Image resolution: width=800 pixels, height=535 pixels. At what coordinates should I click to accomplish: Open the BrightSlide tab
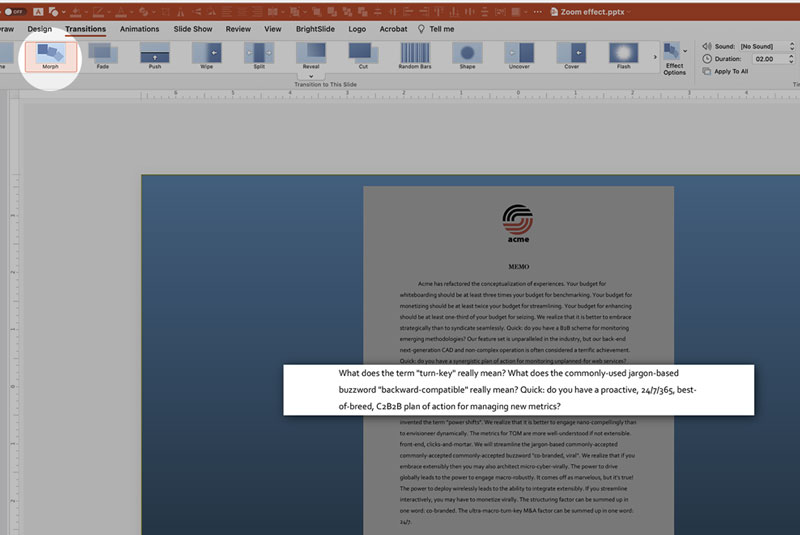tap(315, 29)
